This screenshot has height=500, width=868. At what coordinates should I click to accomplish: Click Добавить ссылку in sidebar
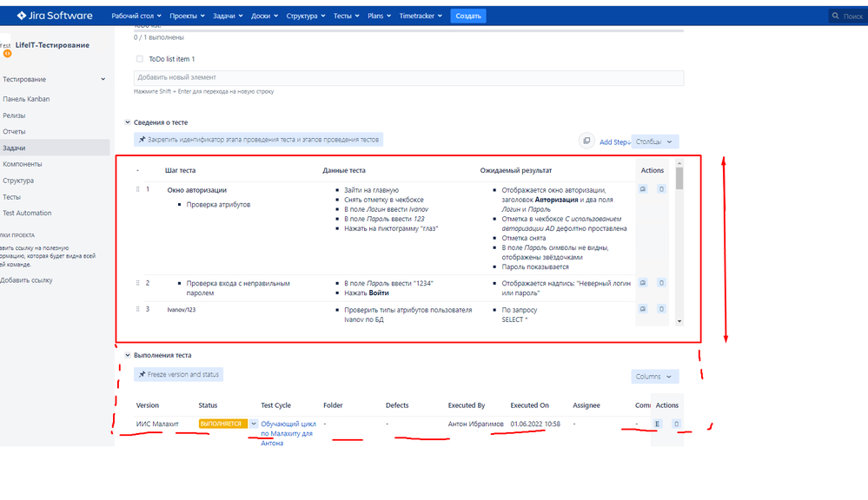(27, 280)
